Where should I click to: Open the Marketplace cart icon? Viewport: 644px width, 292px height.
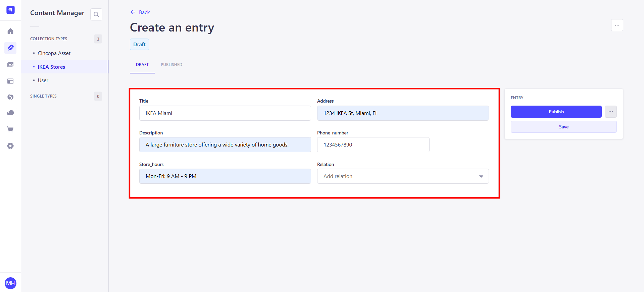click(10, 129)
